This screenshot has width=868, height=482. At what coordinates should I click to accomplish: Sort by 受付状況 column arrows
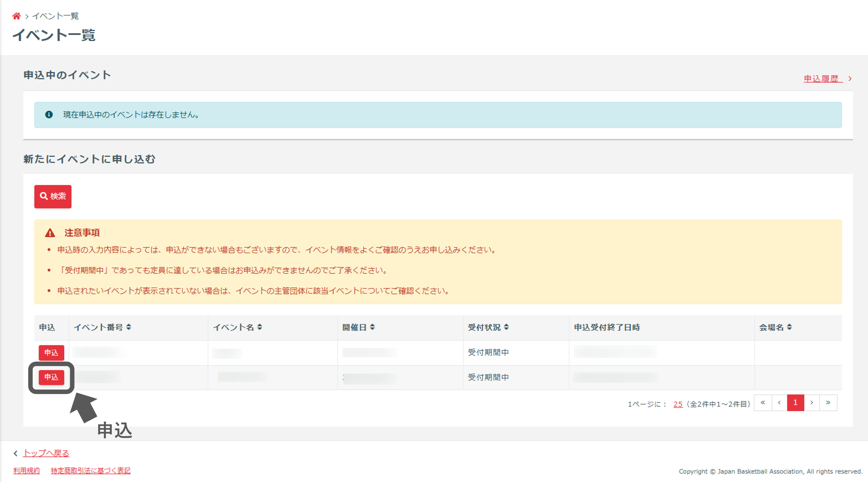506,327
